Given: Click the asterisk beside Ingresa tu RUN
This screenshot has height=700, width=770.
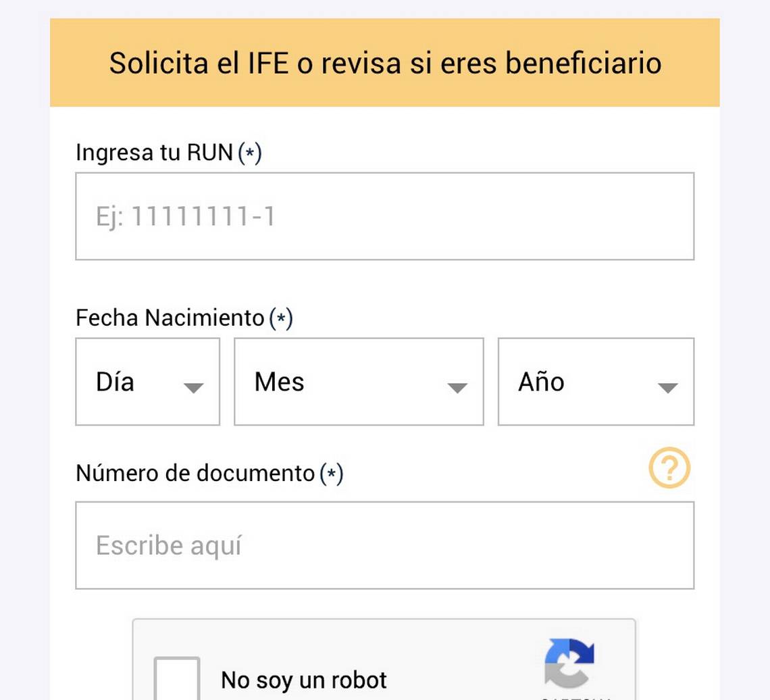Looking at the screenshot, I should tap(250, 153).
